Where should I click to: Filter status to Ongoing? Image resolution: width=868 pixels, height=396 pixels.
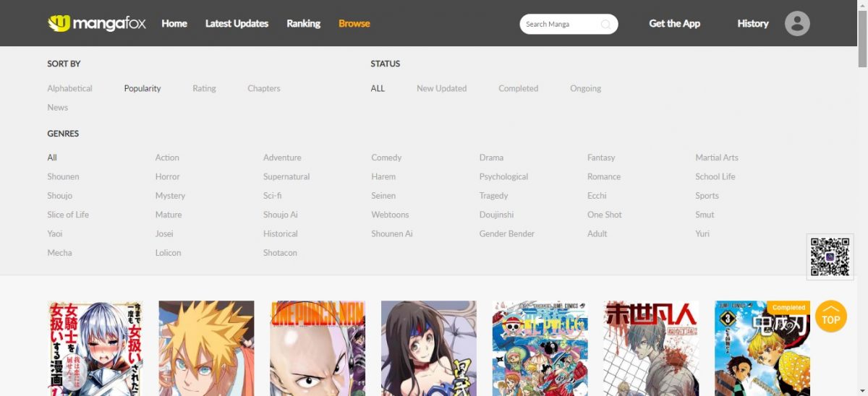coord(585,88)
